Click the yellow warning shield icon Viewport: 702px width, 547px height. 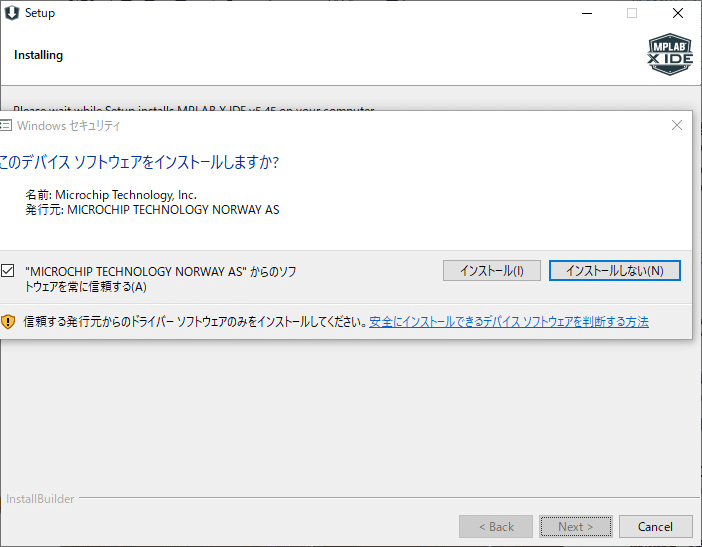pyautogui.click(x=8, y=321)
